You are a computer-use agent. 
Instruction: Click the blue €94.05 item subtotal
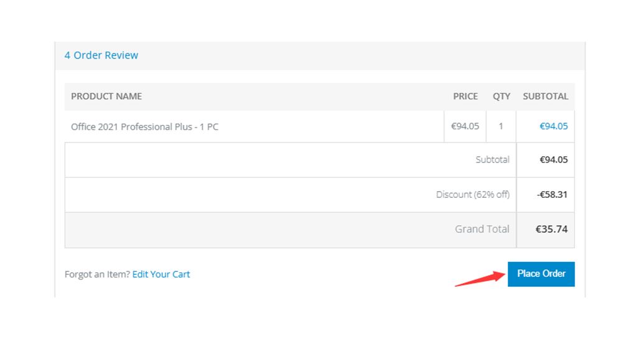click(x=553, y=126)
